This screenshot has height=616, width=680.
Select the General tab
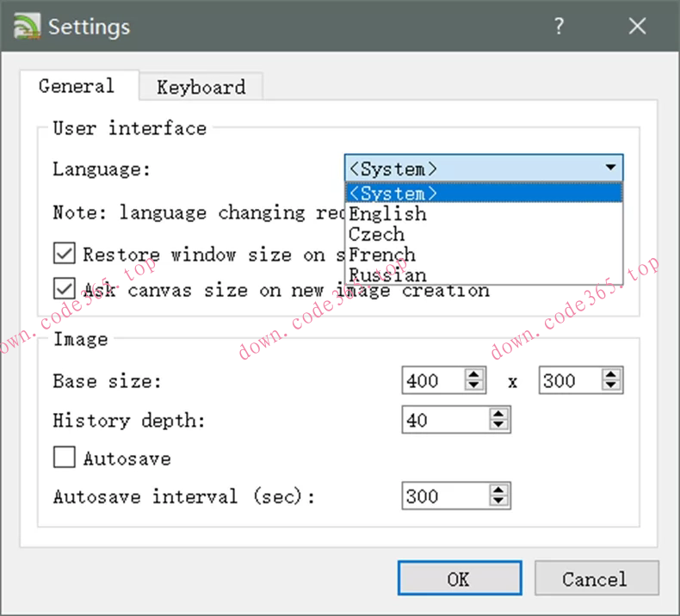(77, 86)
